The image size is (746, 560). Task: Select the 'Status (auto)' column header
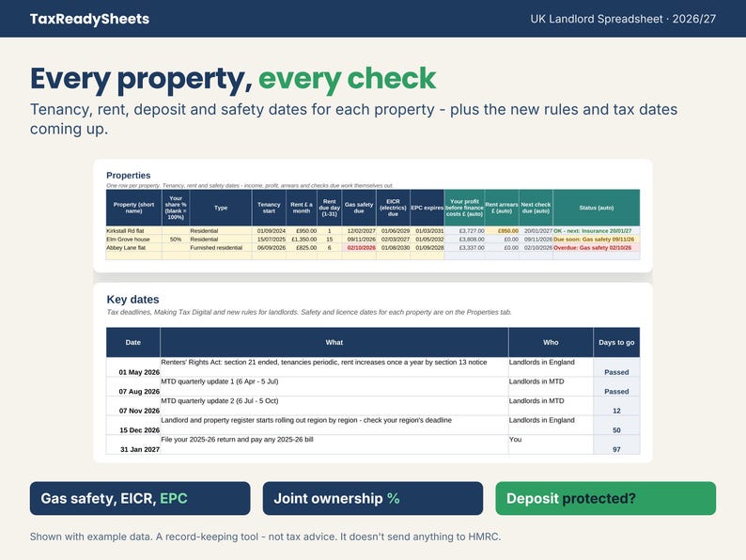click(596, 208)
